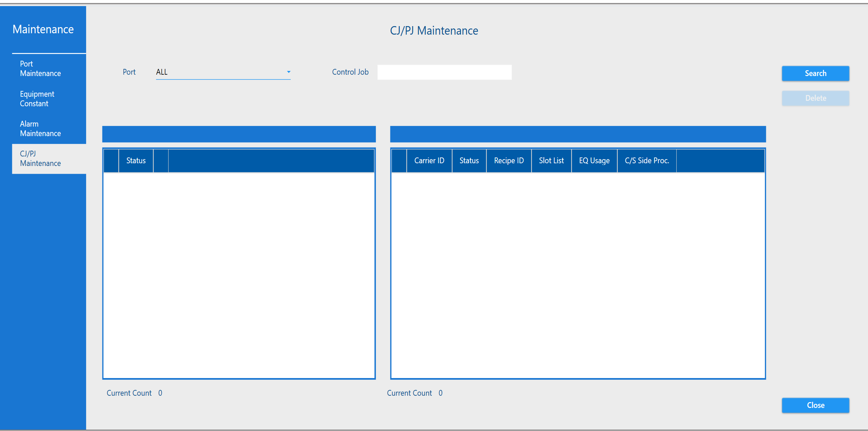868x431 pixels.
Task: Click the Control Job label
Action: click(350, 72)
